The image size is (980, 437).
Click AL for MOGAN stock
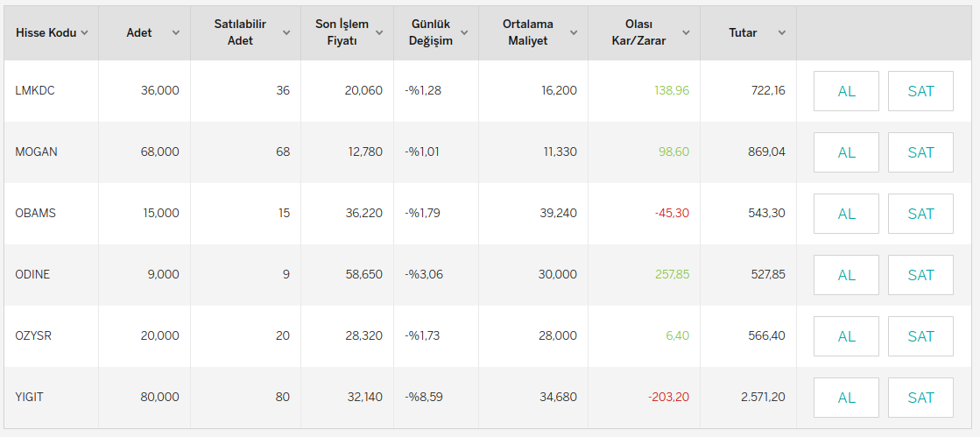click(x=846, y=152)
